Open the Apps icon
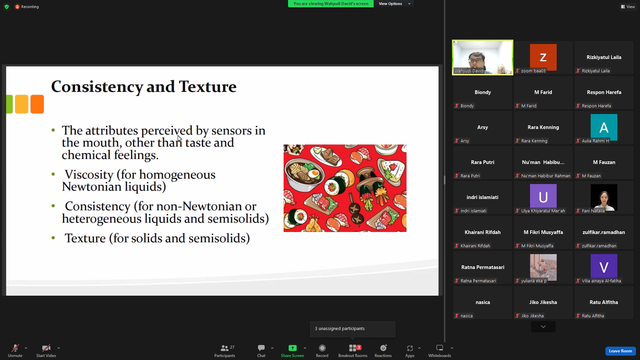 (x=410, y=348)
